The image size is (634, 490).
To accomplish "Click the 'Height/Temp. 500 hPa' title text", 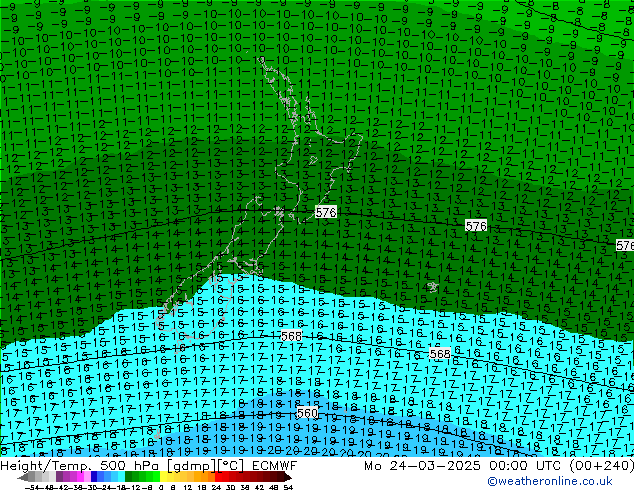I will (82, 466).
